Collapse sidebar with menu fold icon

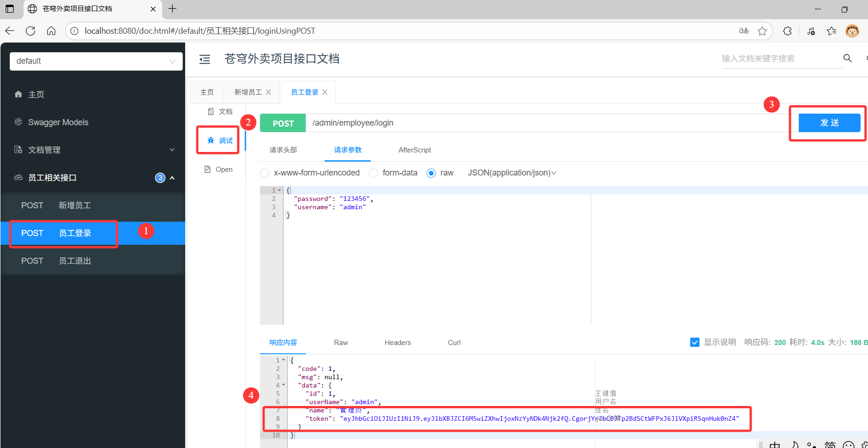pos(205,59)
